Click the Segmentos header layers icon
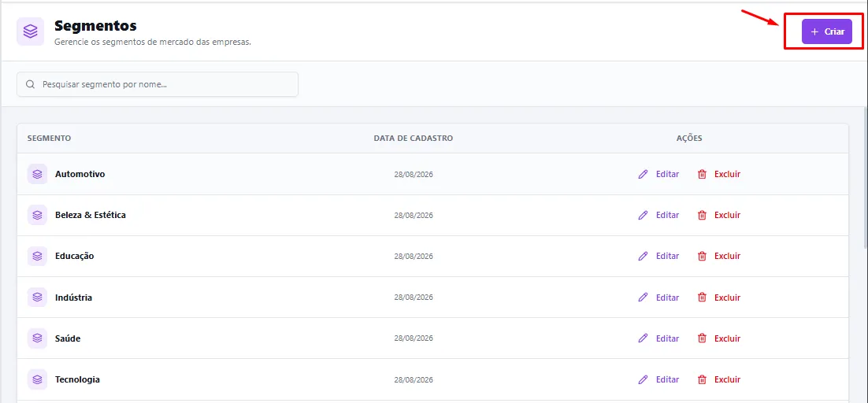 click(31, 31)
